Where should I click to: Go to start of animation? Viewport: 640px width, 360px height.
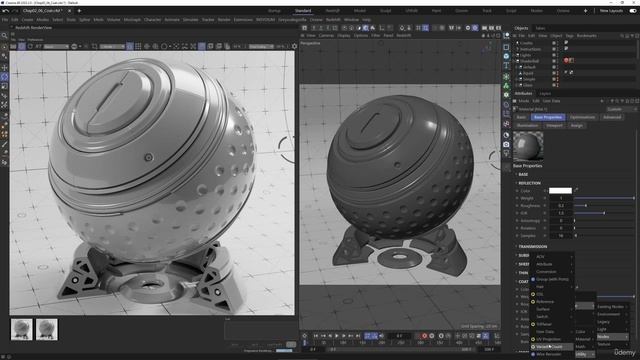[x=316, y=336]
